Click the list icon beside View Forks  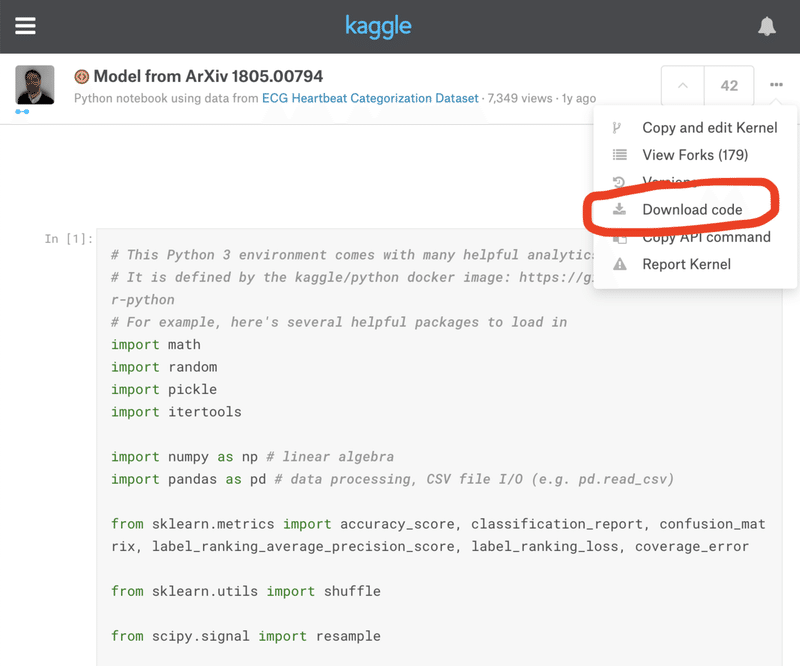tap(620, 155)
